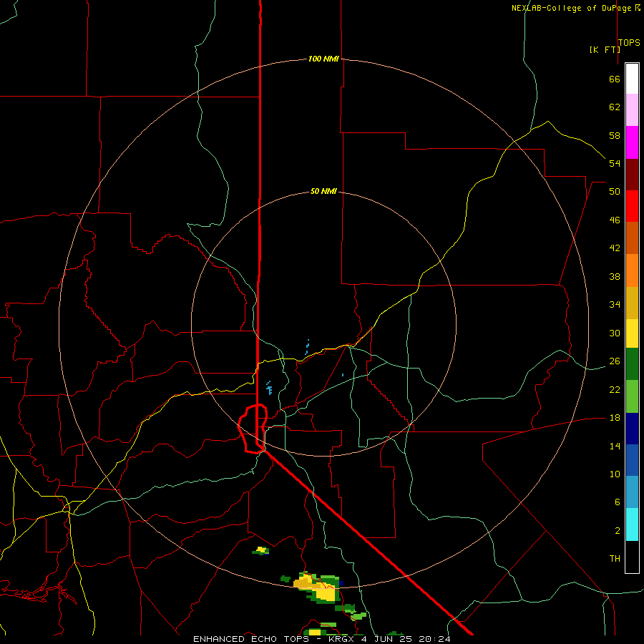644x644 pixels.
Task: Click the 38 legend value
Action: [615, 276]
